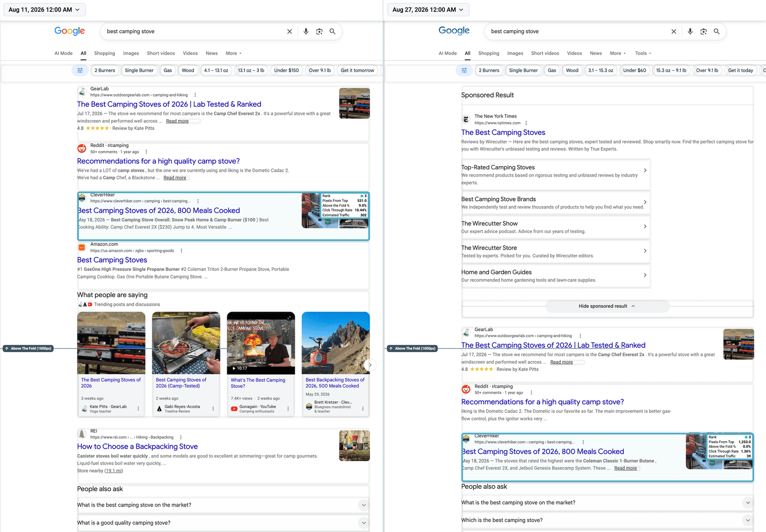The width and height of the screenshot is (766, 532).
Task: Click voice search microphone in the Aug 27 panel
Action: tap(690, 32)
